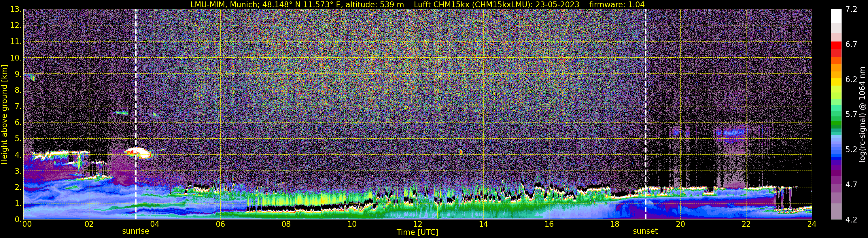Screen dimensions: 868x238
Task: Click the '12' time tick label
Action: pos(417,224)
